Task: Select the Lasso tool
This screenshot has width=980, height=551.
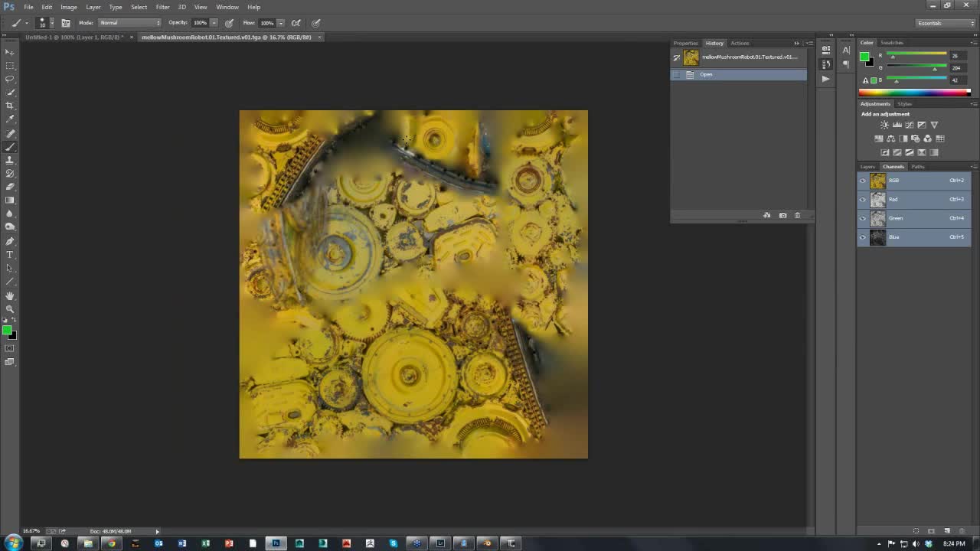Action: (x=10, y=79)
